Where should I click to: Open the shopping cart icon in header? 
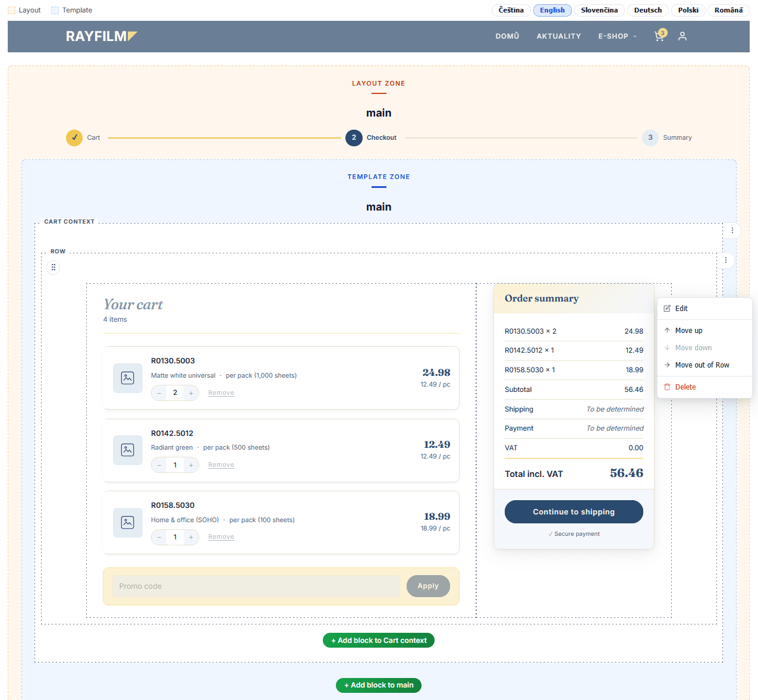(x=660, y=36)
